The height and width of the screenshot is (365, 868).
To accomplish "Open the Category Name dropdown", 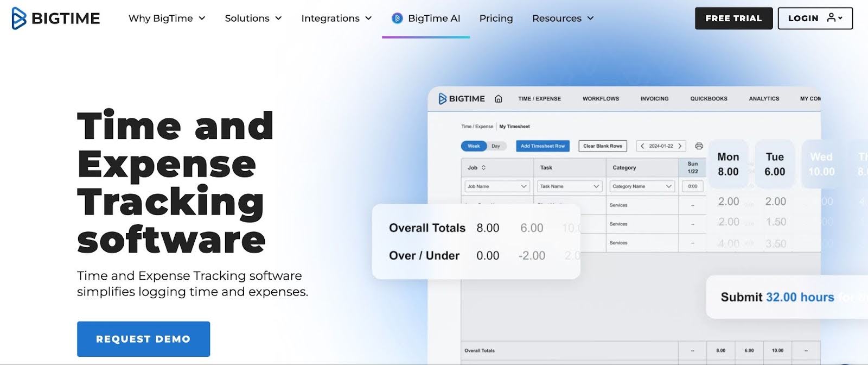I will click(x=642, y=186).
